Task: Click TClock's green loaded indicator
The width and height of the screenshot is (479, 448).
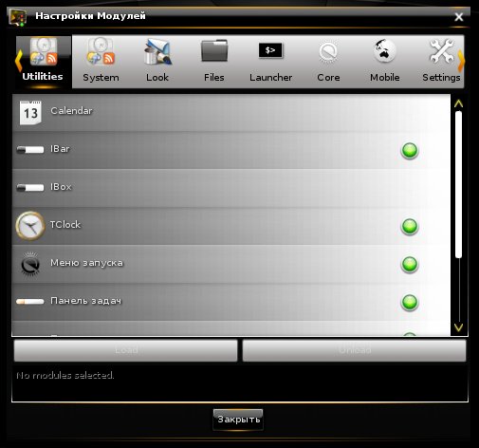Action: [x=410, y=227]
